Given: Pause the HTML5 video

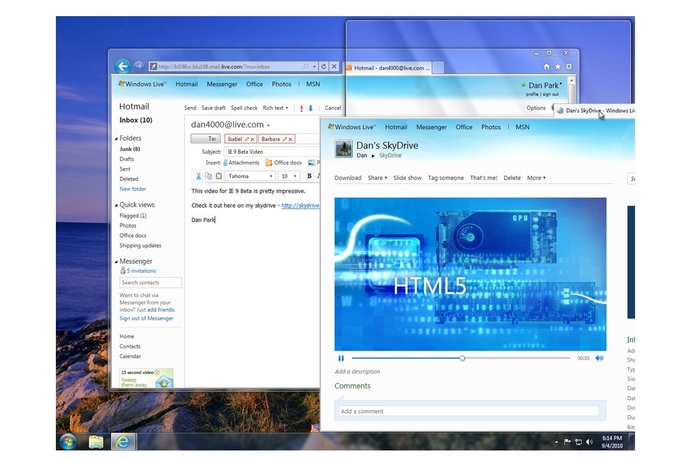Looking at the screenshot, I should [341, 358].
